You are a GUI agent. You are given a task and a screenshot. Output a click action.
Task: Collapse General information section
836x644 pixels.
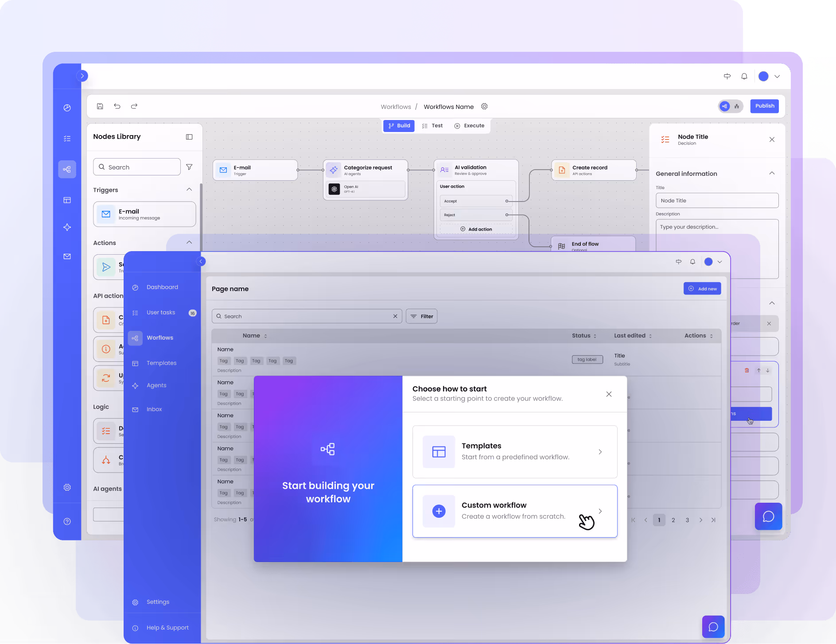772,173
